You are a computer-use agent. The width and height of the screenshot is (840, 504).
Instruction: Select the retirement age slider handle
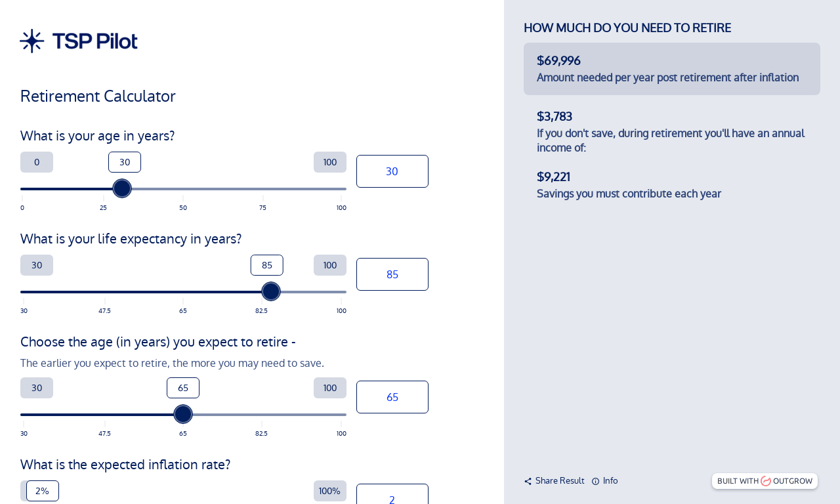(183, 414)
